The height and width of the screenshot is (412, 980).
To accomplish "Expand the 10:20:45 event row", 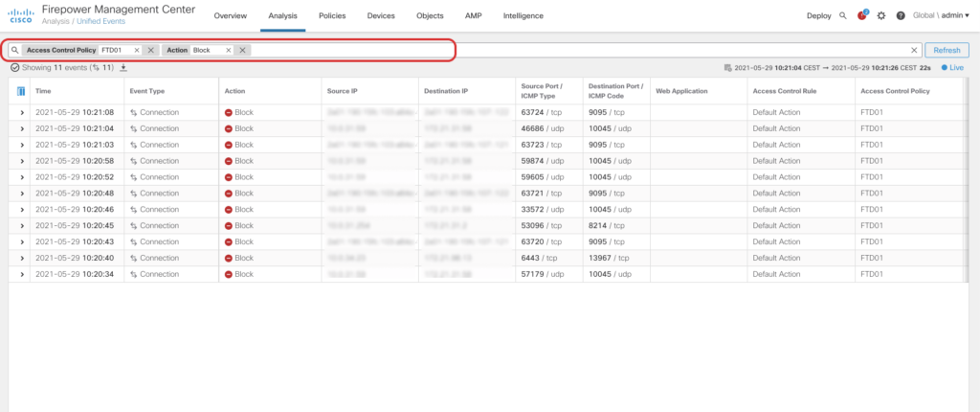I will click(22, 225).
